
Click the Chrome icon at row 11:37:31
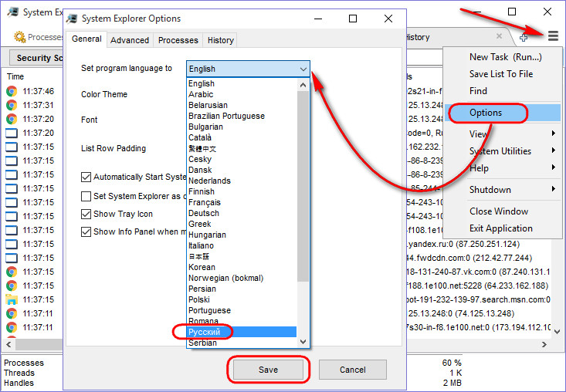pyautogui.click(x=12, y=105)
